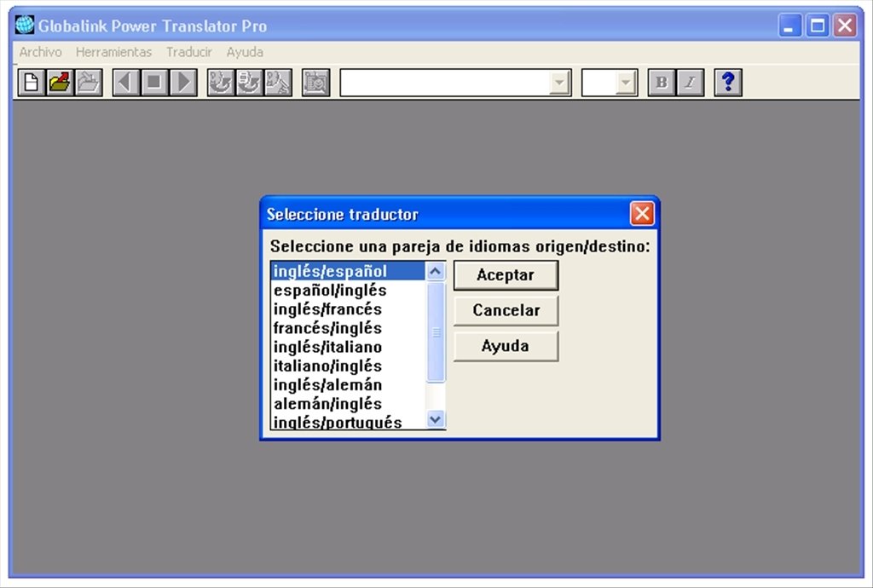Click the language list scroll down arrow

pyautogui.click(x=436, y=419)
